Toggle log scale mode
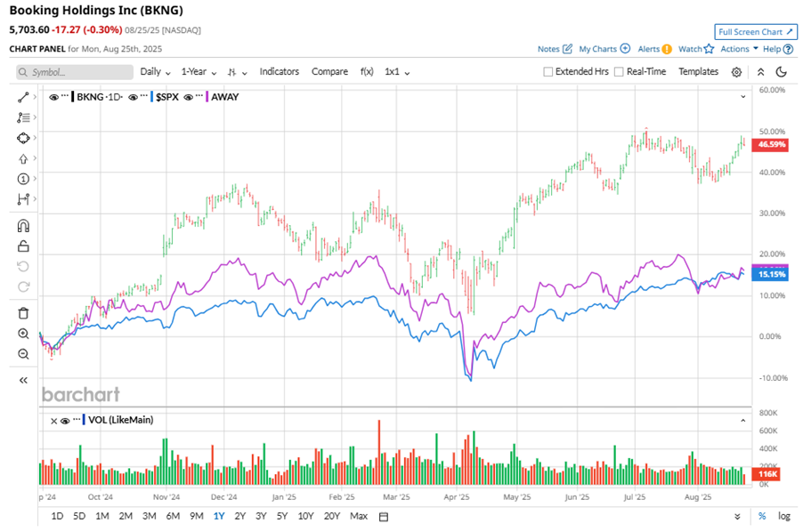This screenshot has height=532, width=803. [784, 516]
